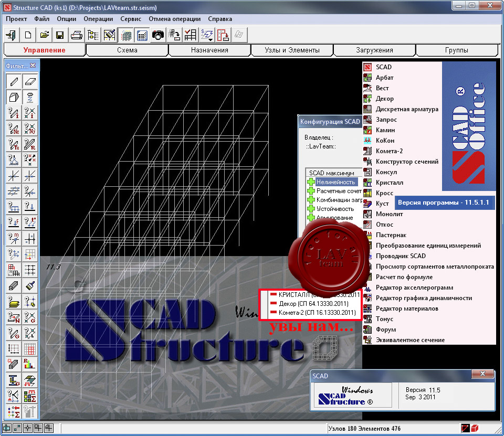Click bar element info icon with 'i'

[14, 113]
